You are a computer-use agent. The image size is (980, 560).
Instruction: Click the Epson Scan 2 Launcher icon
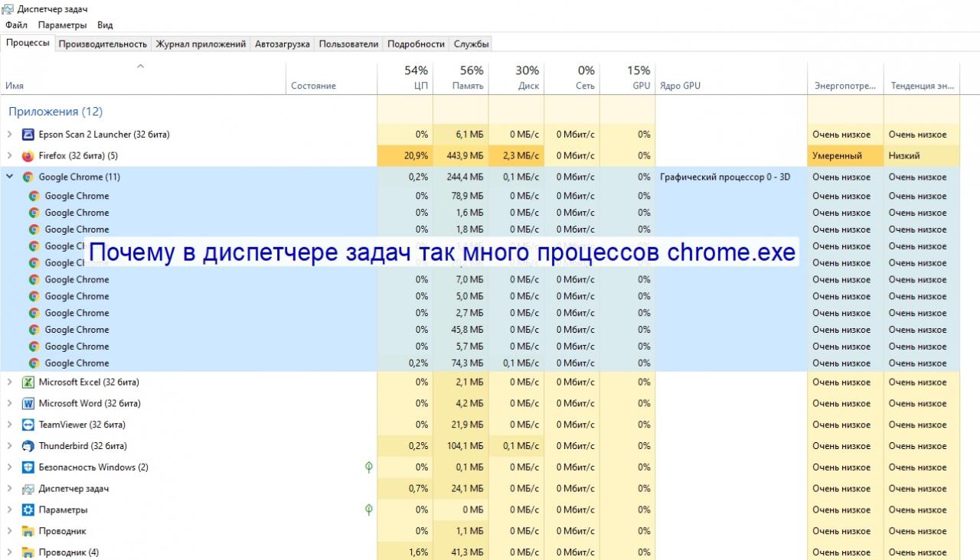pos(28,135)
